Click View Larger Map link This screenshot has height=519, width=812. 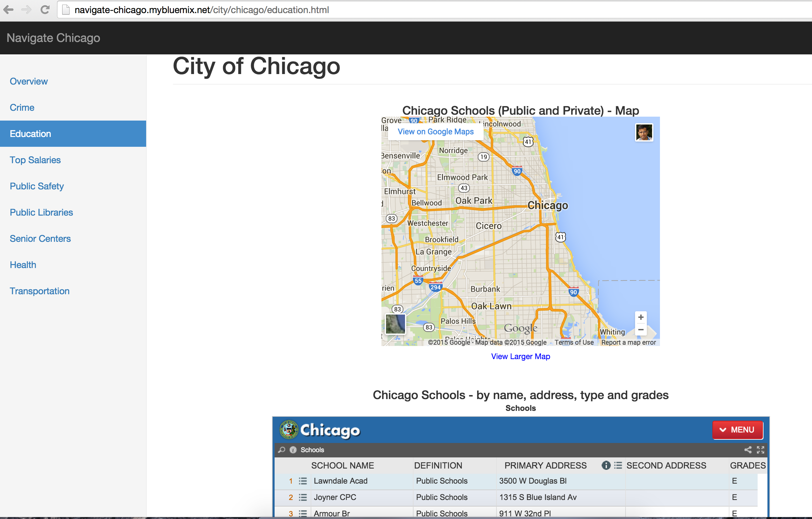point(520,356)
